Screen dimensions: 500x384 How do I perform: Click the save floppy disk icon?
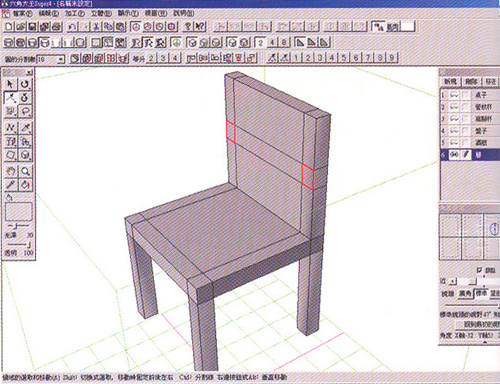[32, 27]
